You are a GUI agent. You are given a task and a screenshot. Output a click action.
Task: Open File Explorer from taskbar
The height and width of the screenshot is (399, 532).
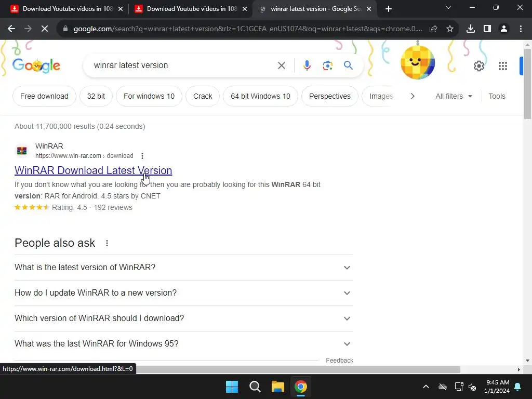278,387
